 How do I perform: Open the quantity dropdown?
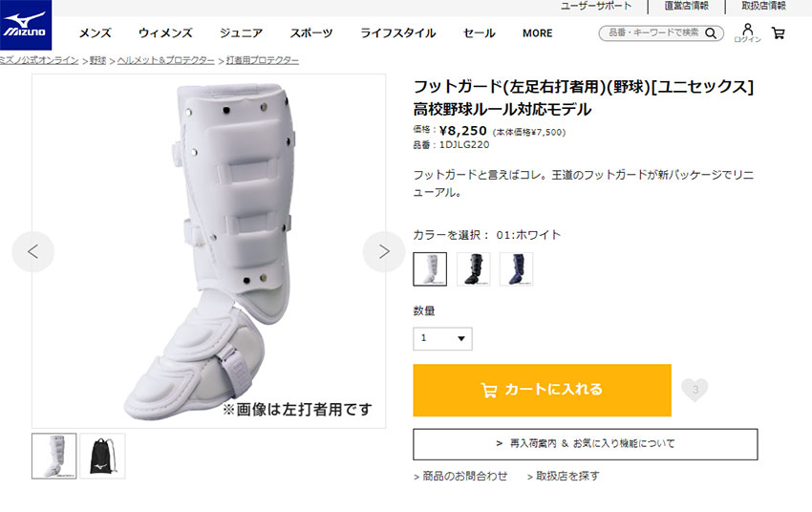[442, 338]
